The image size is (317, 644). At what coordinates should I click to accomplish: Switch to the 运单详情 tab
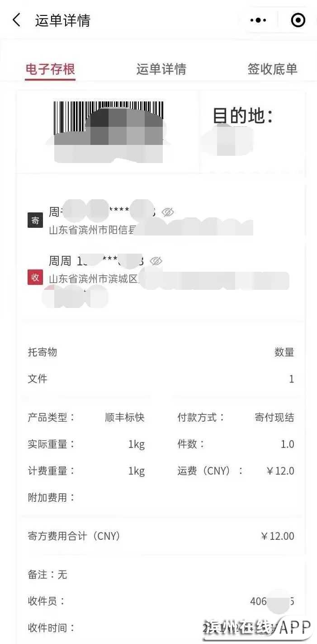[x=161, y=69]
